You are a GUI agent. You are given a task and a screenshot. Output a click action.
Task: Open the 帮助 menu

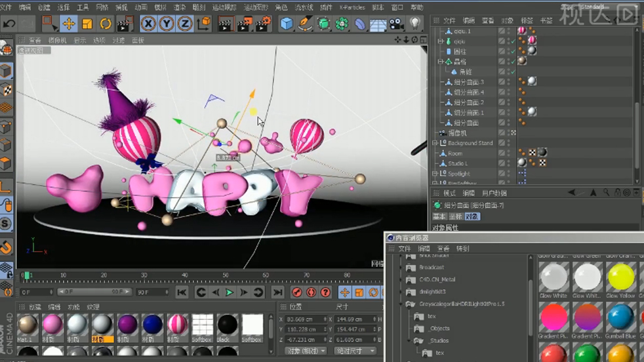click(x=417, y=7)
